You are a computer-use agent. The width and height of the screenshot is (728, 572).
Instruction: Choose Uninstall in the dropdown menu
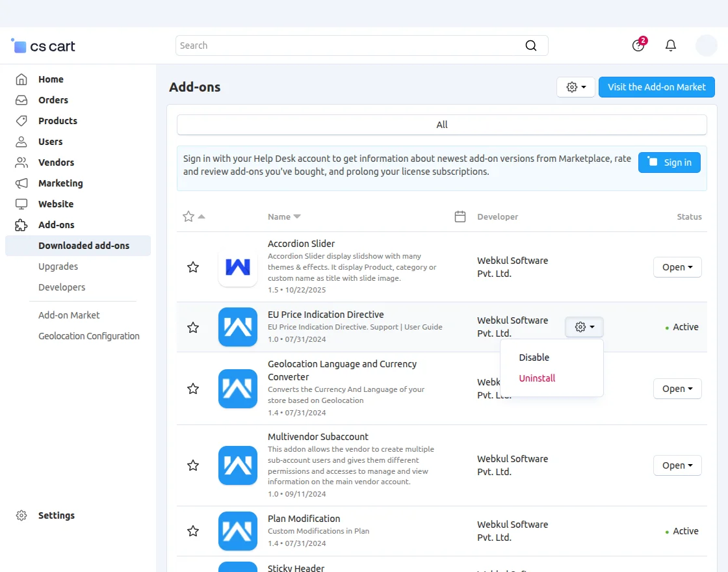pyautogui.click(x=537, y=378)
